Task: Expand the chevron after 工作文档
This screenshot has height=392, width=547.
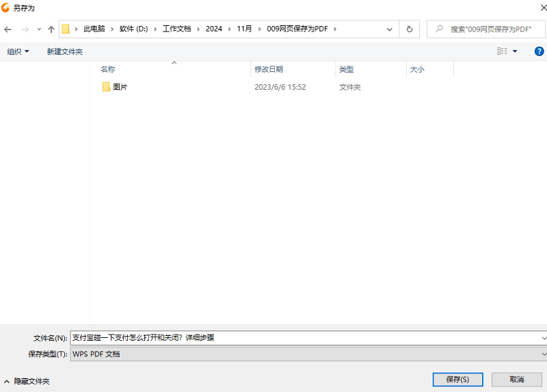Action: [198, 29]
